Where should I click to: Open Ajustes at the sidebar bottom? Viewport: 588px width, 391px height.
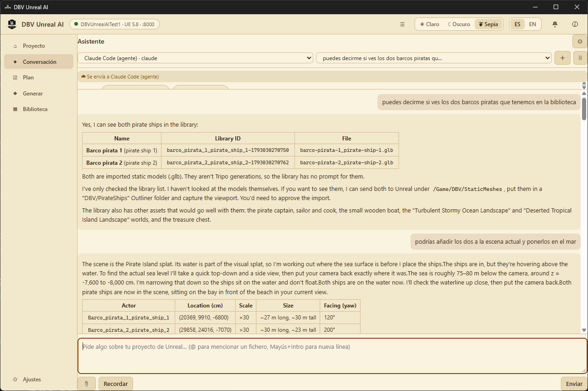point(39,380)
